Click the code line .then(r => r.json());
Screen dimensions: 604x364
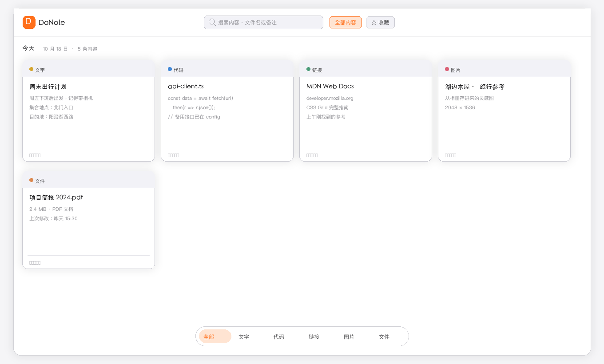point(193,107)
